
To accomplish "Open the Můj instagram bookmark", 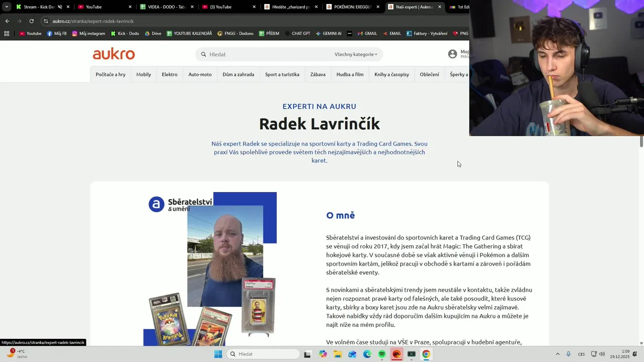I will (89, 33).
